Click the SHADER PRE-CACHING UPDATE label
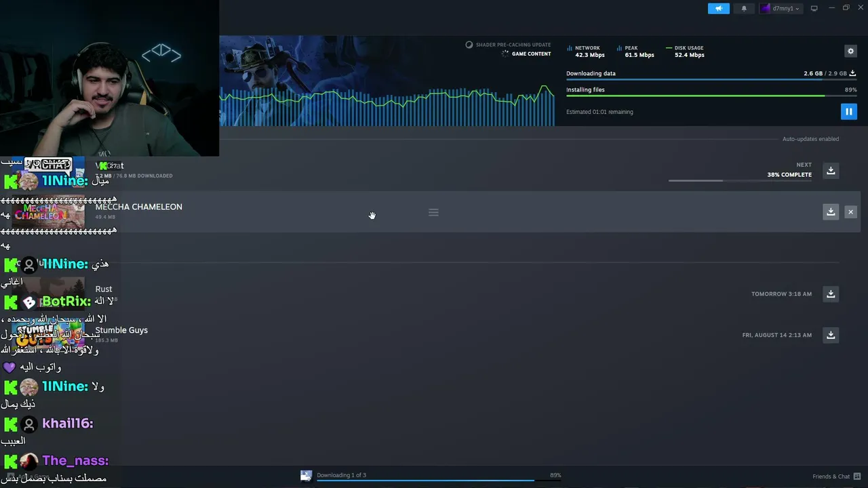The image size is (868, 488). [x=513, y=45]
